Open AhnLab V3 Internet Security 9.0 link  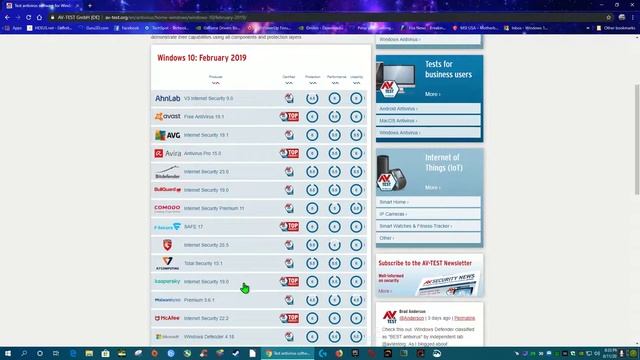209,98
